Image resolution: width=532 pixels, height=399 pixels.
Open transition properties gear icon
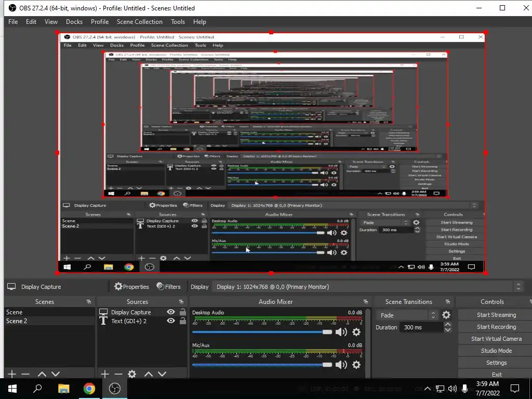(x=446, y=315)
